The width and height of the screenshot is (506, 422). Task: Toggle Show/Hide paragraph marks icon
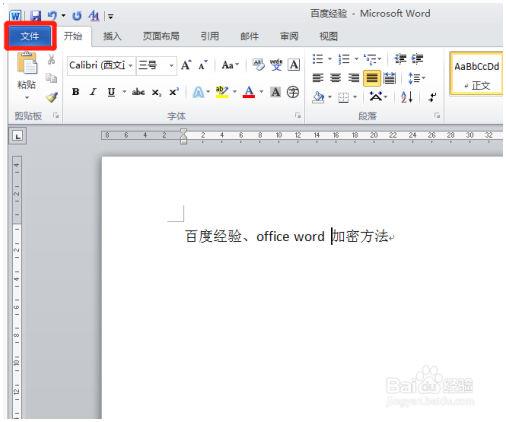pyautogui.click(x=432, y=97)
